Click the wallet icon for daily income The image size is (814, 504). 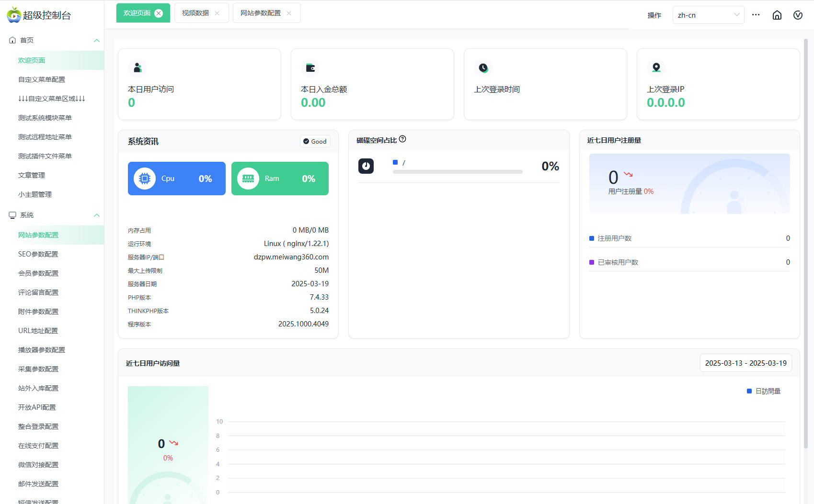click(x=310, y=68)
